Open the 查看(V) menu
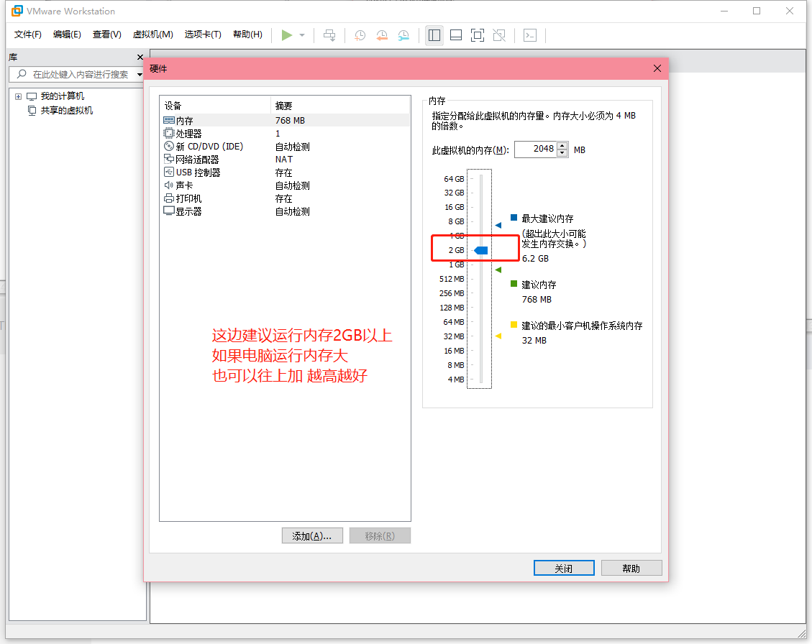The height and width of the screenshot is (644, 812). (106, 34)
